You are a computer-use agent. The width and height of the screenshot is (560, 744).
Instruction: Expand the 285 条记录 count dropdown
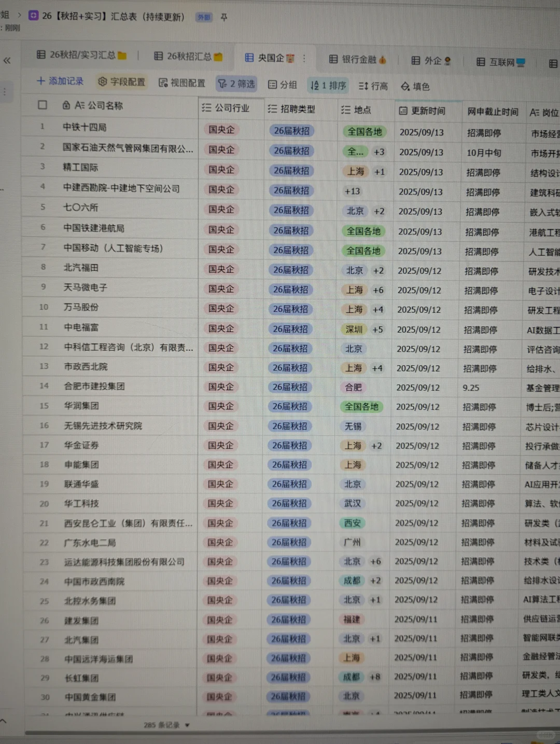tap(167, 725)
